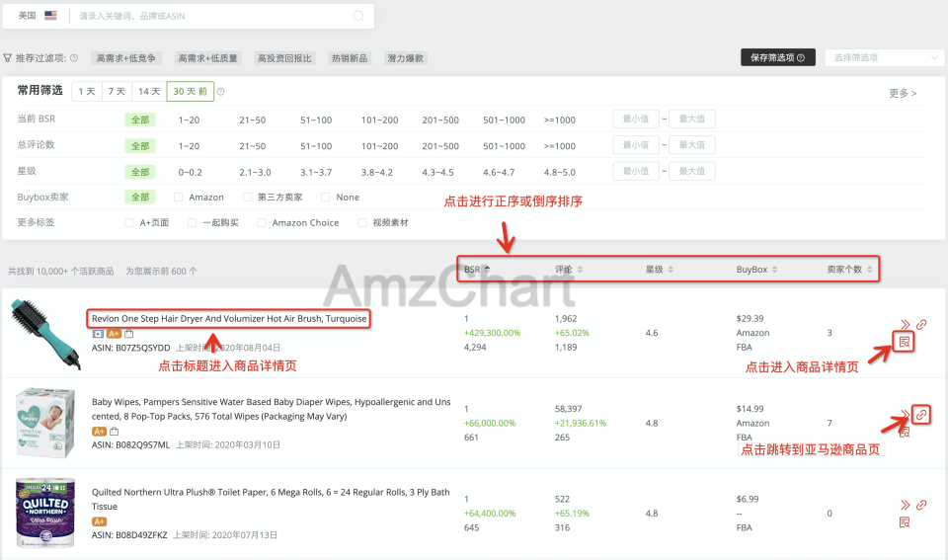Click double-chevron icon in Quilted Northern row
The width and height of the screenshot is (948, 560).
click(906, 505)
